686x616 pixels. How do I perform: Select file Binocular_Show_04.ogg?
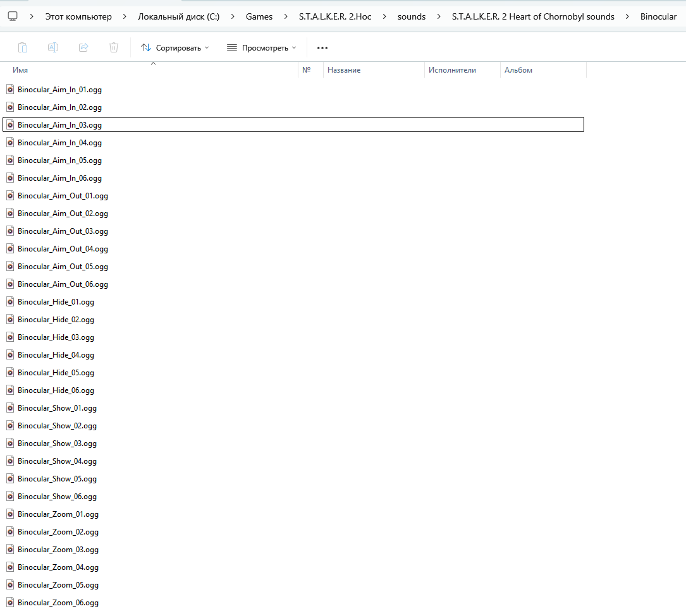(x=57, y=461)
